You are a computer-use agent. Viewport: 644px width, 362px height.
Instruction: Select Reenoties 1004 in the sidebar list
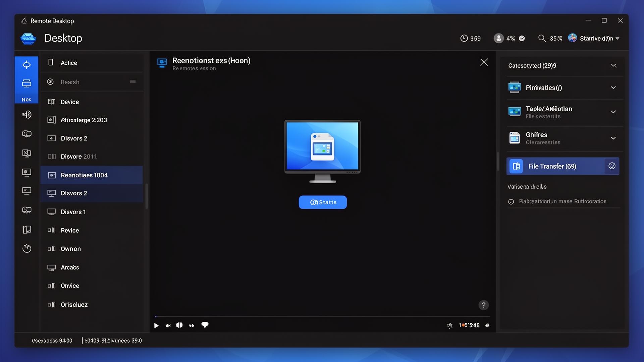[x=84, y=175]
